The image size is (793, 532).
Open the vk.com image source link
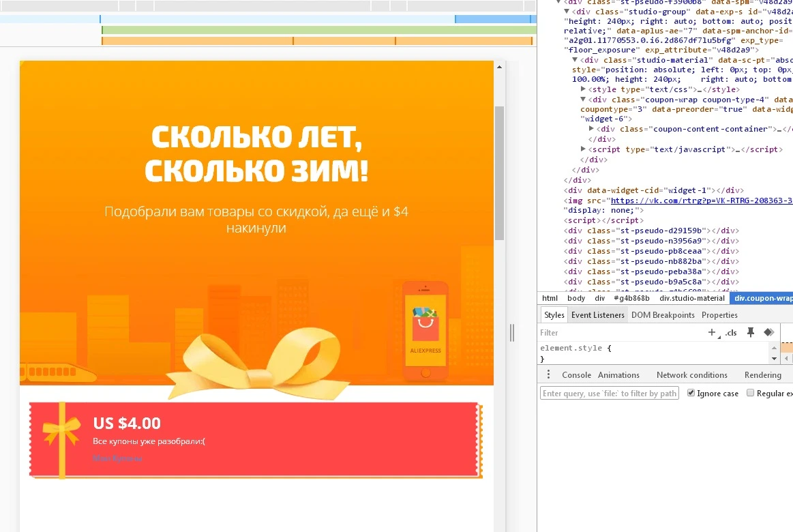tap(702, 201)
